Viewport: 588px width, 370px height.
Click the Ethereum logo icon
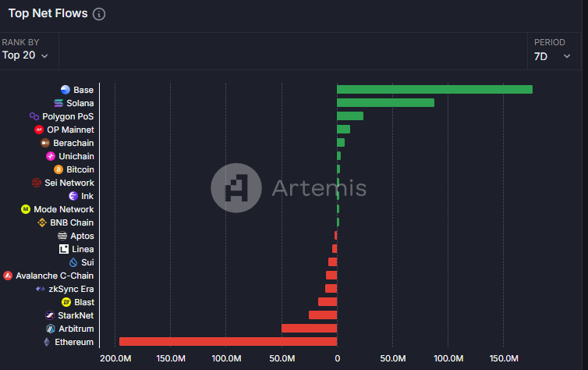point(47,342)
